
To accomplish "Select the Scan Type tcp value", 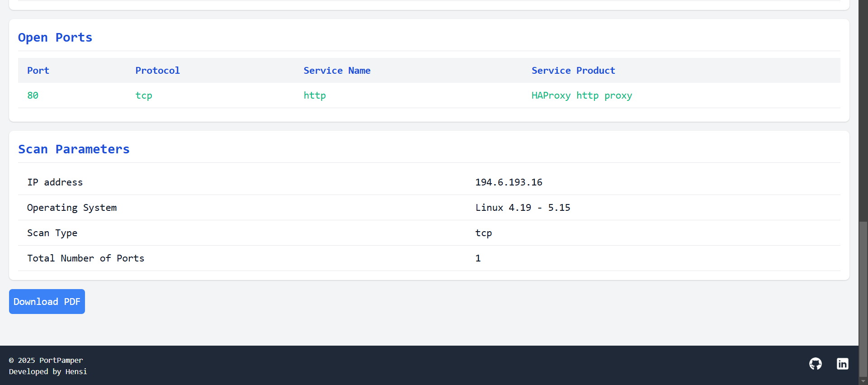I will pyautogui.click(x=484, y=233).
